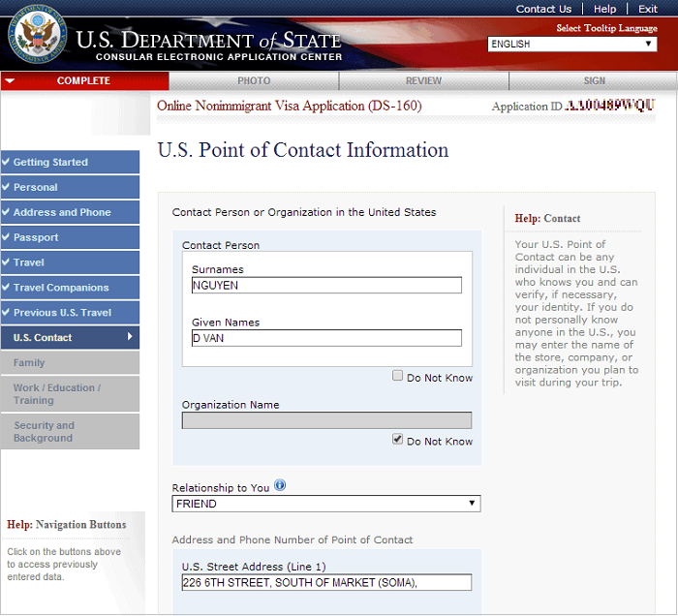The image size is (678, 616).
Task: Open the Select Tooltip Language dropdown
Action: (x=571, y=44)
